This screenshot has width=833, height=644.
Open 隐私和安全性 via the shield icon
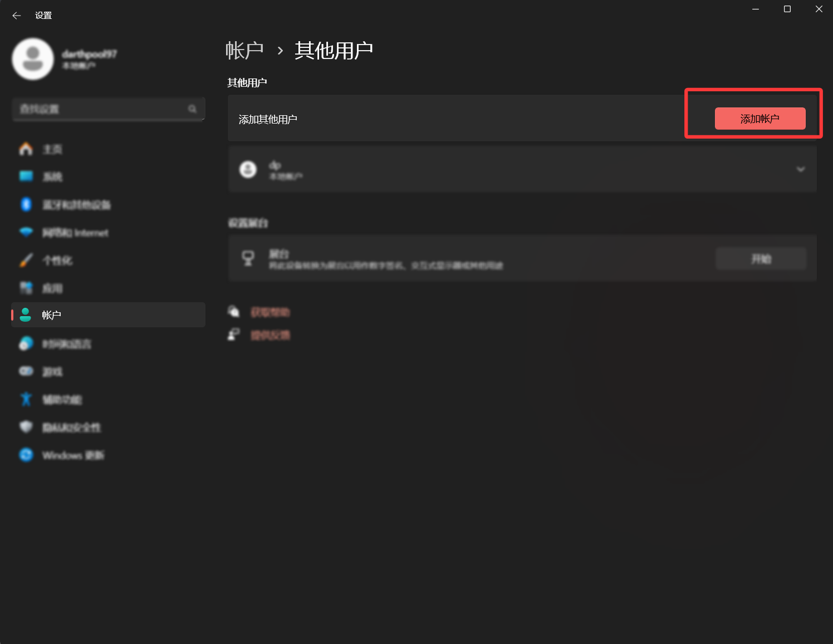point(26,427)
